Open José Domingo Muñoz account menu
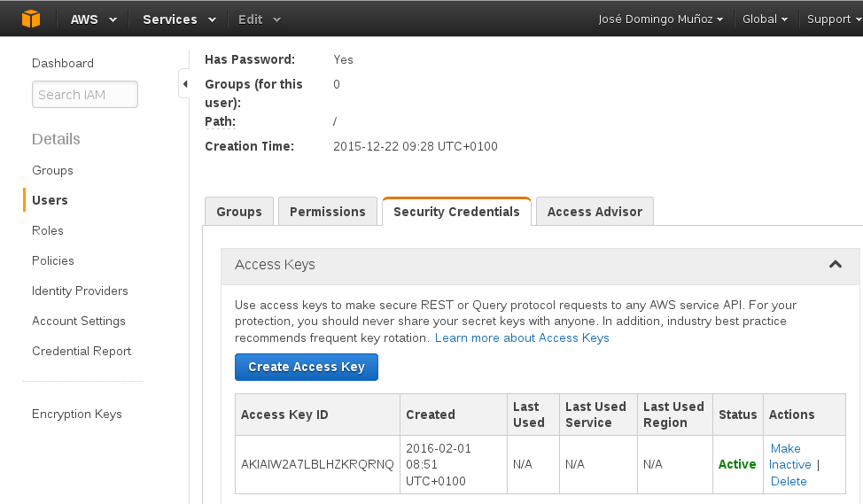The height and width of the screenshot is (504, 863). (x=660, y=19)
